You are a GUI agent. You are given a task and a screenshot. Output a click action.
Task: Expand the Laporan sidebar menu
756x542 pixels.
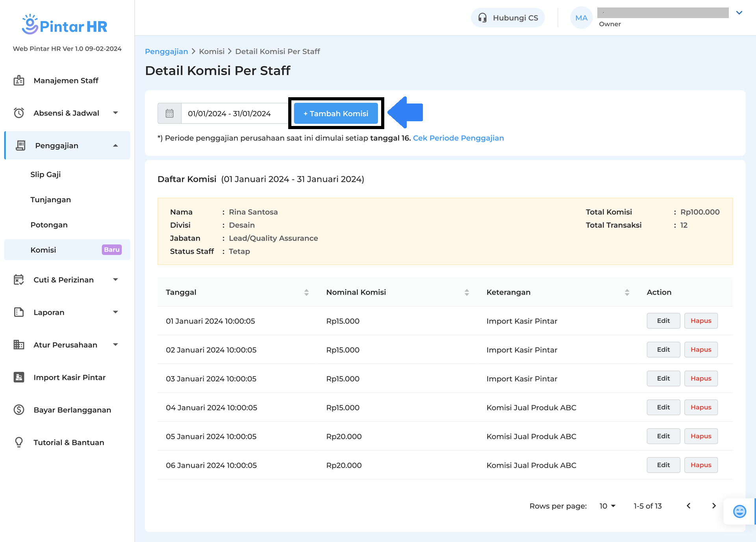pyautogui.click(x=115, y=312)
